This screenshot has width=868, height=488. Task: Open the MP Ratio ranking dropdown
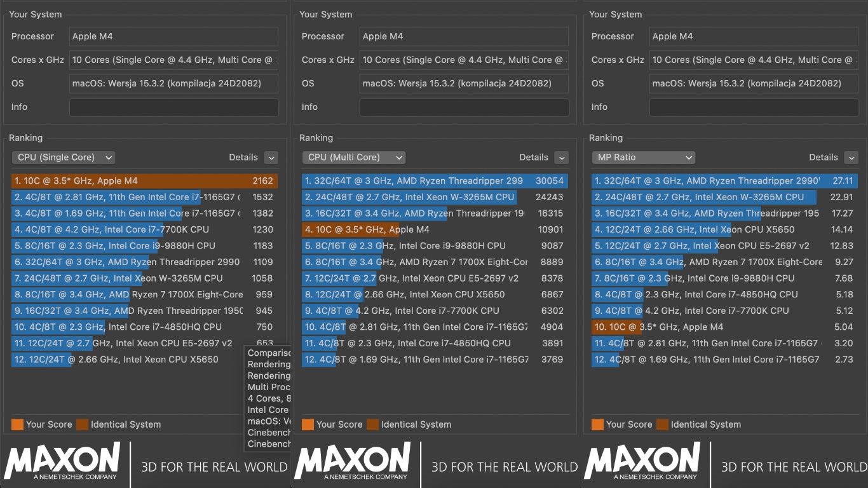click(x=644, y=158)
